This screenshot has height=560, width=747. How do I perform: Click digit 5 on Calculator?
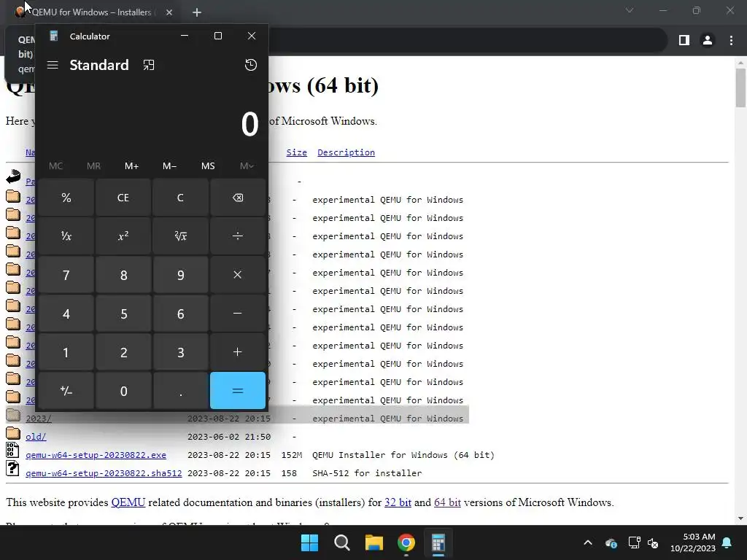pyautogui.click(x=123, y=314)
